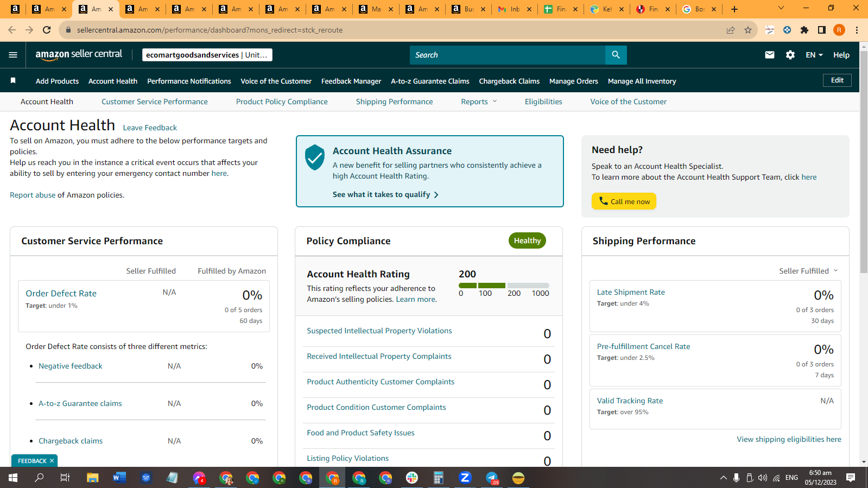Viewport: 868px width, 488px height.
Task: Select the Eligibilities tab
Action: tap(543, 102)
